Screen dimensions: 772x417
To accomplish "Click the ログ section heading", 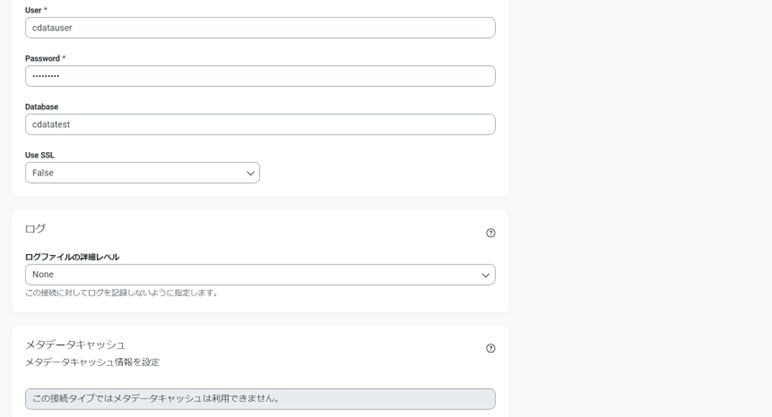I will point(35,229).
